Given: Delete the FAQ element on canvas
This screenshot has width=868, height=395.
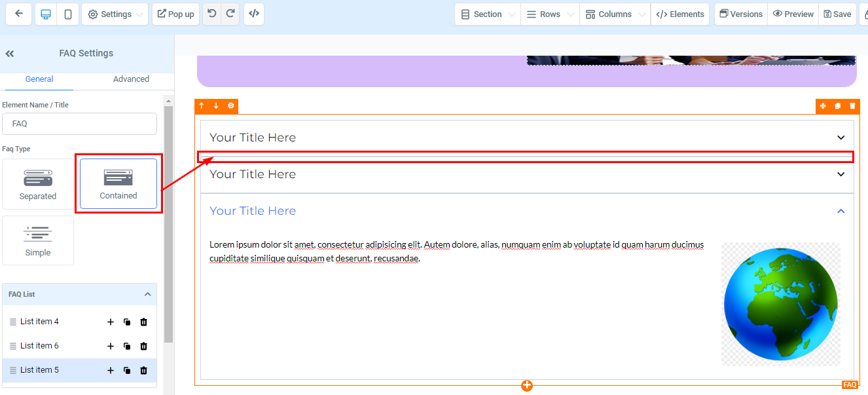Looking at the screenshot, I should click(852, 106).
